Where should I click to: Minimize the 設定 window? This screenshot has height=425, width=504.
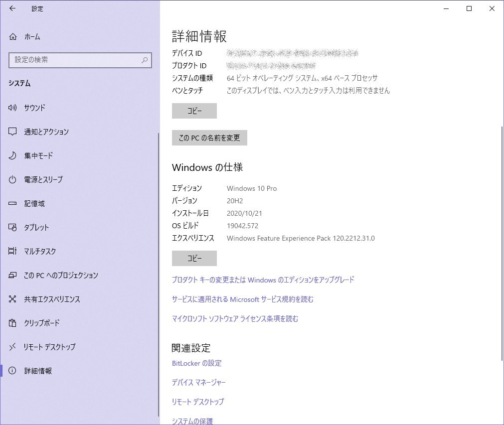coord(446,8)
